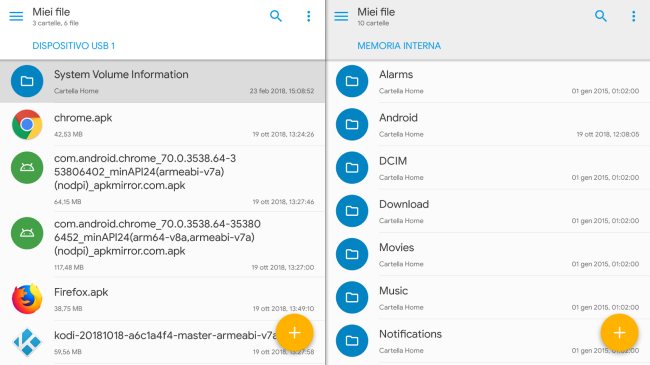This screenshot has height=365, width=650.
Task: Click the DCIM folder icon
Action: (x=352, y=168)
